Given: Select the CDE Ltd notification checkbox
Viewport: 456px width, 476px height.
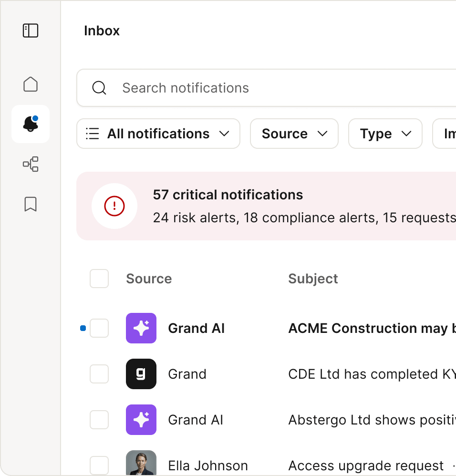Looking at the screenshot, I should (x=99, y=374).
